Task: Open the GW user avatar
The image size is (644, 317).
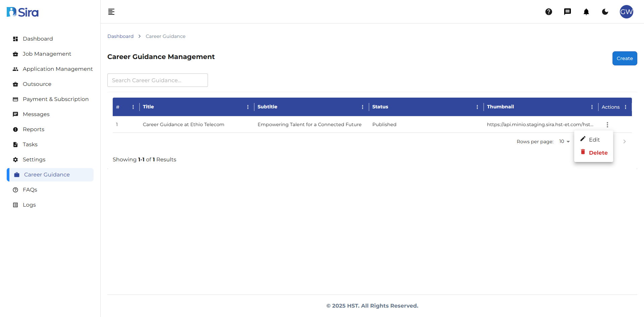Action: pos(626,12)
